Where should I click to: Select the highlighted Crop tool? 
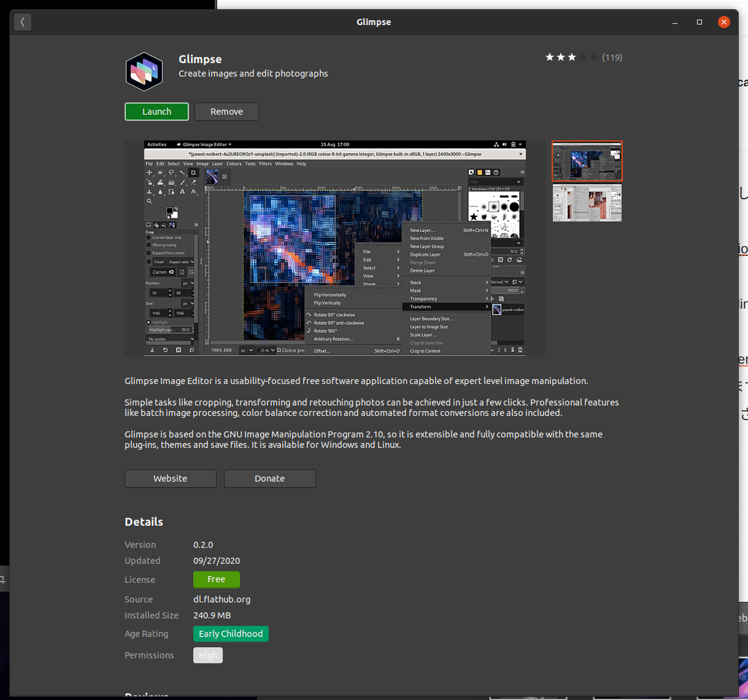[193, 172]
